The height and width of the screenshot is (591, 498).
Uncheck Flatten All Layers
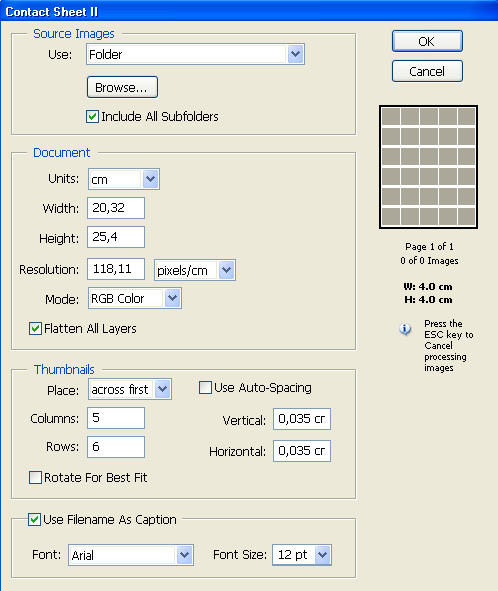coord(35,328)
